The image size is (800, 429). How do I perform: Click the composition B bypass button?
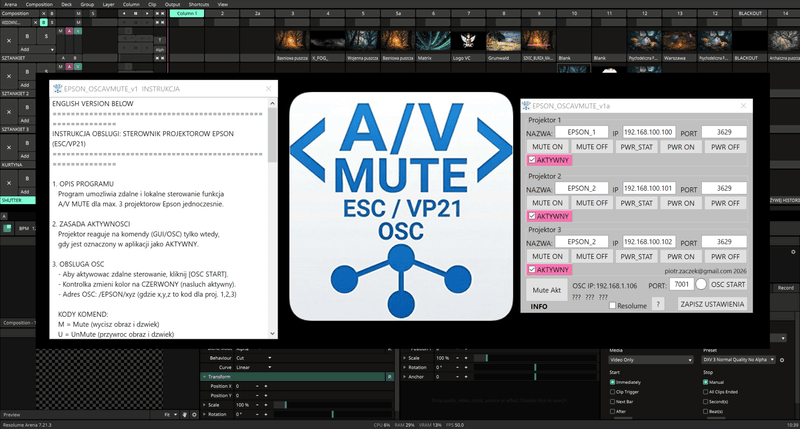point(52,13)
